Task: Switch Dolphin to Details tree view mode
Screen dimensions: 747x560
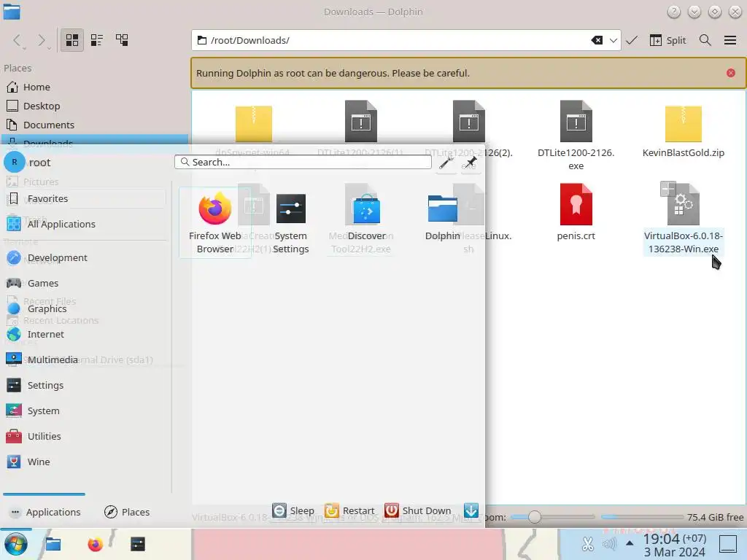Action: point(122,40)
